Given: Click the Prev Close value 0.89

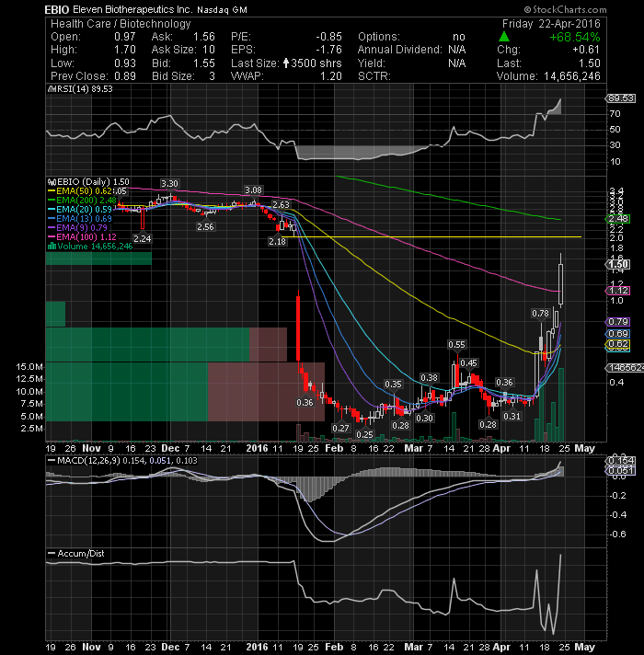Looking at the screenshot, I should [125, 76].
